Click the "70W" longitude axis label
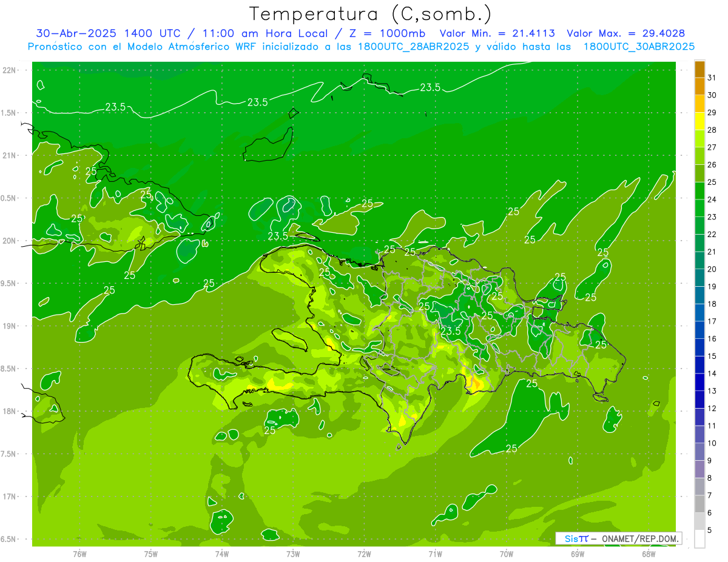This screenshot has width=728, height=562. pos(507,554)
